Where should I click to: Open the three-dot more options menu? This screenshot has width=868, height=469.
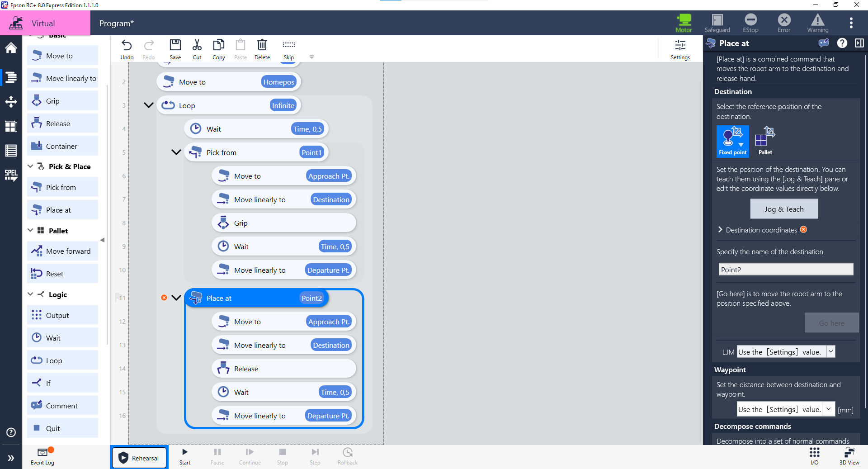click(x=851, y=23)
